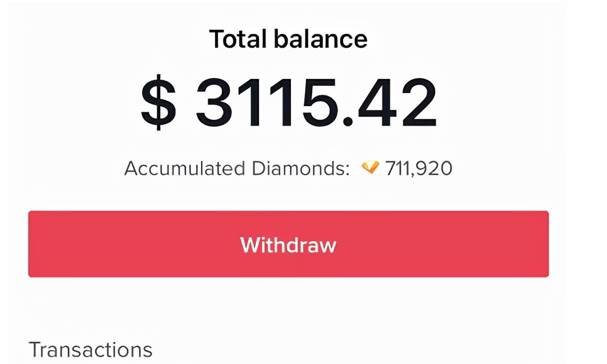Viewport: 607px width, 364px height.
Task: Click the gem icon after Accumulated Diamonds
Action: click(x=371, y=167)
